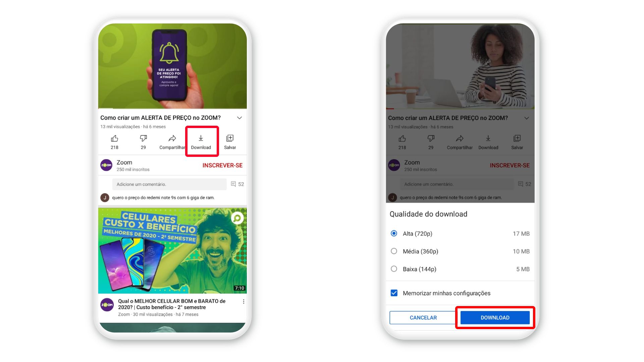Click the Dislike (thumbs down) icon
The width and height of the screenshot is (644, 362).
[143, 138]
